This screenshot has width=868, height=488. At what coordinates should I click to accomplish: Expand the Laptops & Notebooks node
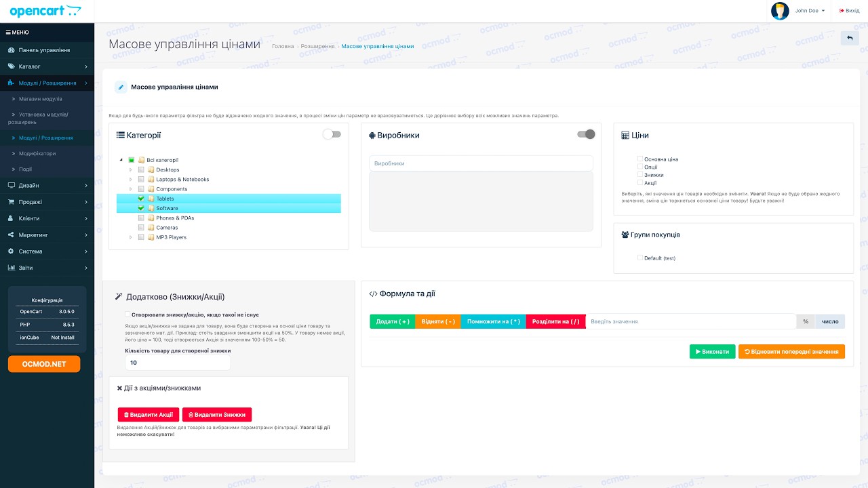[131, 180]
